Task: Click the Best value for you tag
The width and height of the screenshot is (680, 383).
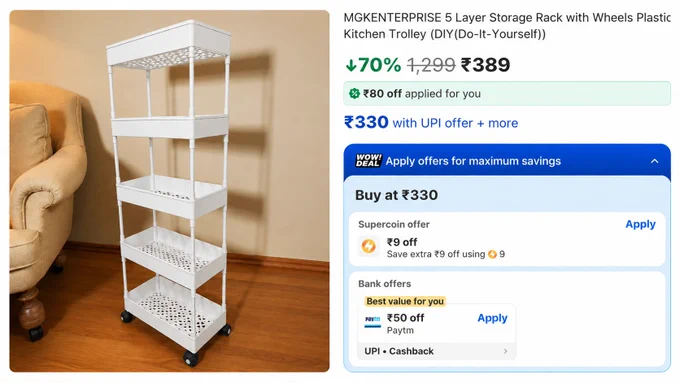Action: pyautogui.click(x=405, y=301)
